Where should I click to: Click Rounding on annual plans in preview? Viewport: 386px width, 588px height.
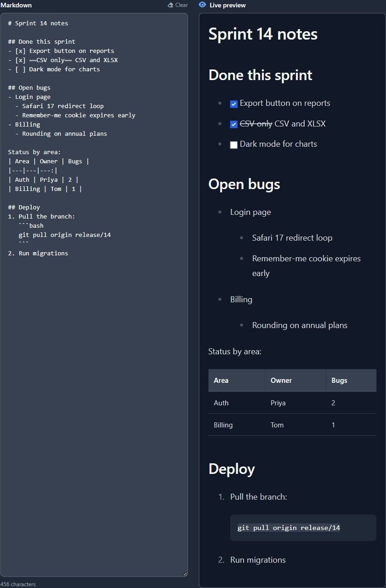tap(300, 325)
